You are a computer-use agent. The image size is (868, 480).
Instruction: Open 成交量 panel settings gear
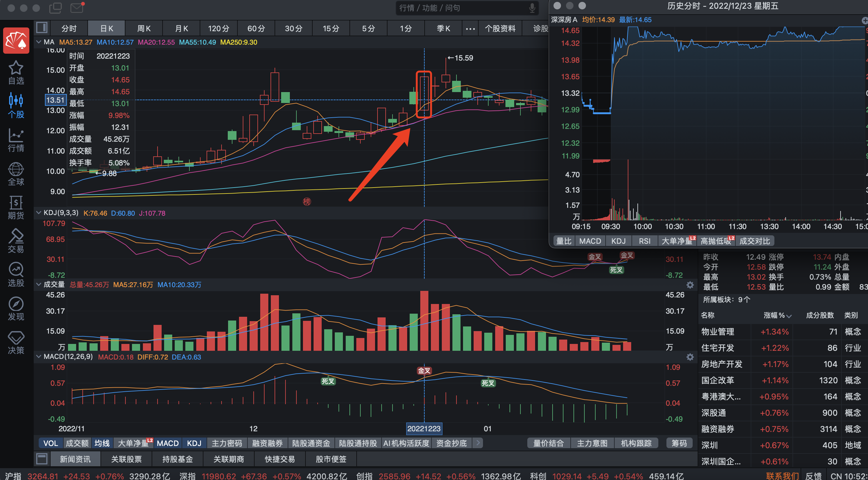point(690,285)
